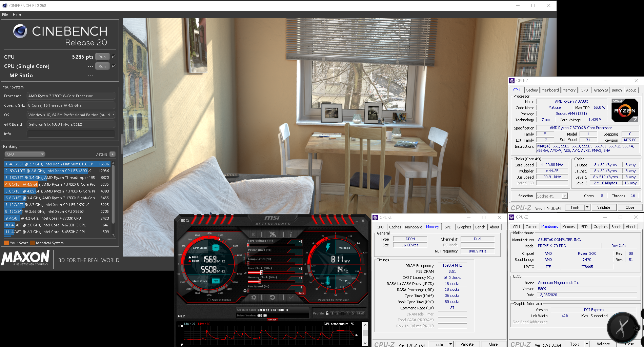Click the round X overlay icon
This screenshot has width=644, height=347.
pos(622,327)
